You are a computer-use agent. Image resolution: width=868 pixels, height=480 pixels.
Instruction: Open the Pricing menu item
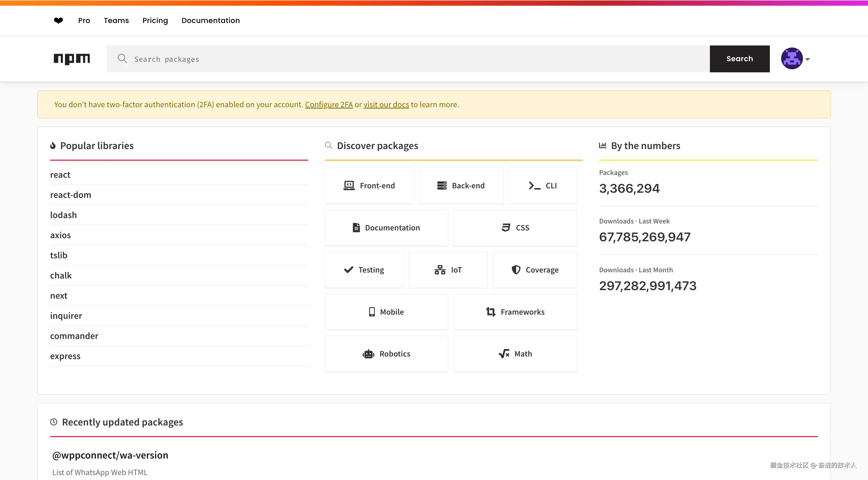point(155,21)
